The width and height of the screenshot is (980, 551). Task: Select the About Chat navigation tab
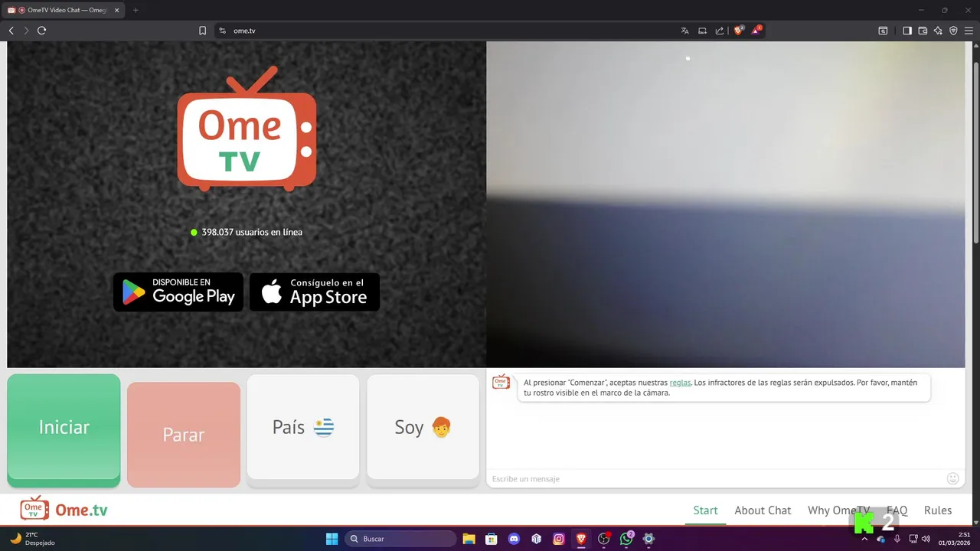pos(763,510)
